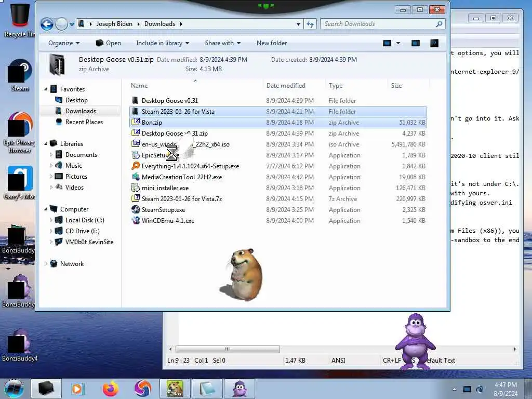Sort files by the Type column

[x=356, y=86]
